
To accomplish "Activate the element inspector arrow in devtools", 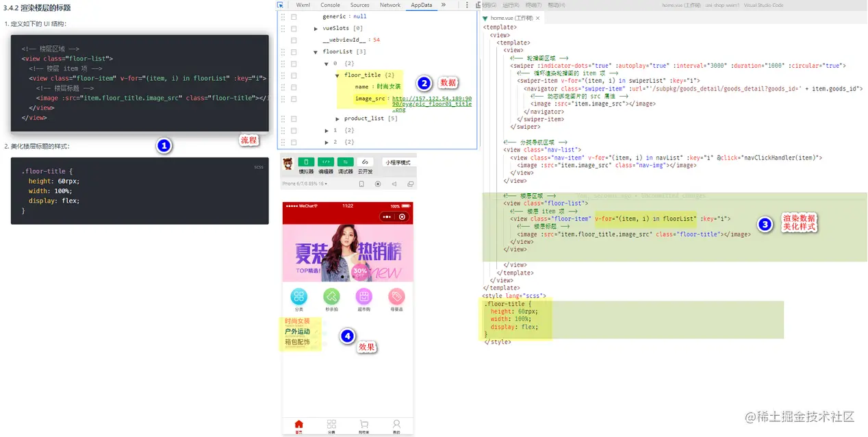I will [x=281, y=5].
